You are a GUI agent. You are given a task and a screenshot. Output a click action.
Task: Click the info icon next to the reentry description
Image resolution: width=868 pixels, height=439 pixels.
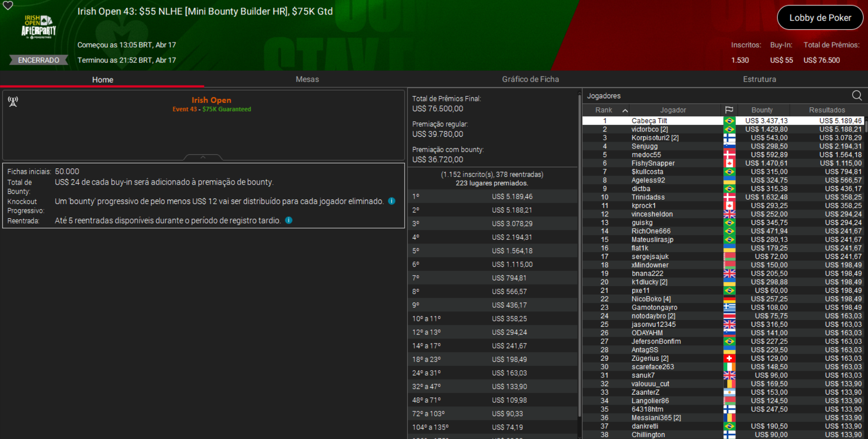pyautogui.click(x=289, y=220)
